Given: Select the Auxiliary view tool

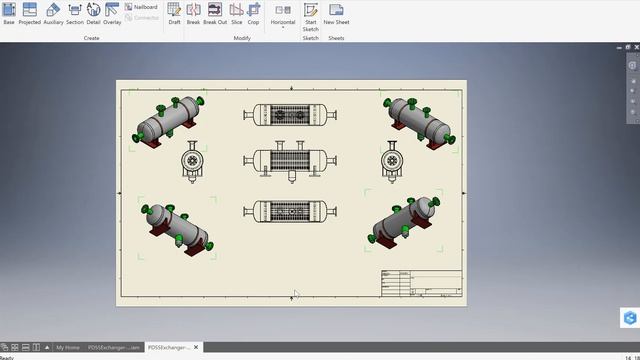Looking at the screenshot, I should pos(53,13).
